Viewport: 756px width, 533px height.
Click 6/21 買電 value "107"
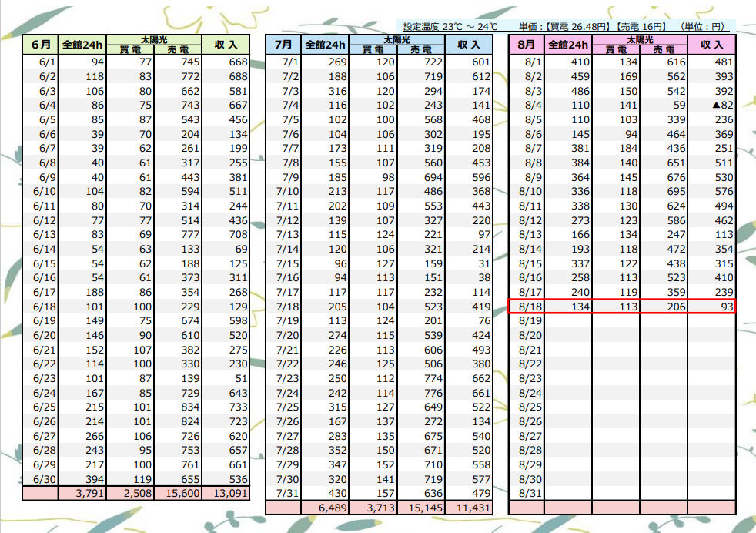click(130, 350)
